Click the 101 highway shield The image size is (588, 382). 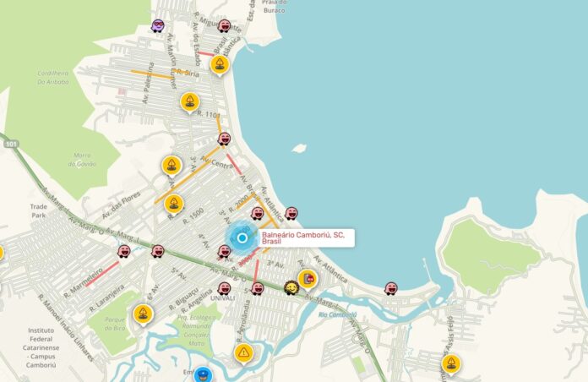coord(11,144)
